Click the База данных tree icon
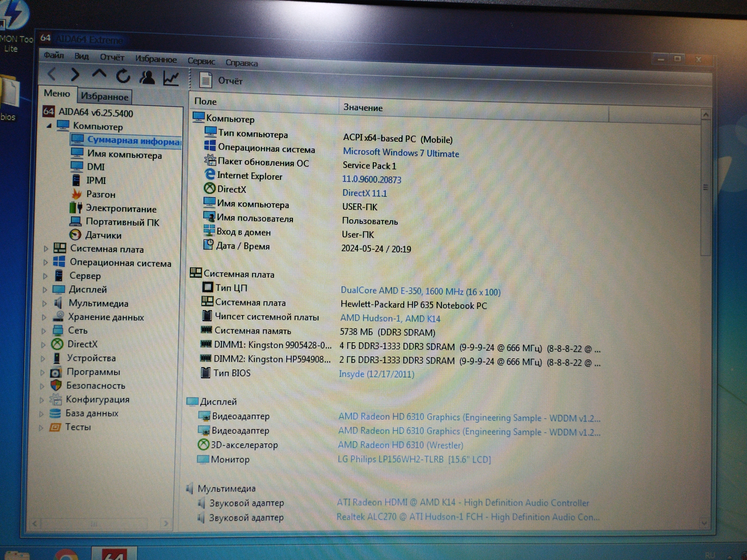This screenshot has height=560, width=747. click(x=55, y=413)
